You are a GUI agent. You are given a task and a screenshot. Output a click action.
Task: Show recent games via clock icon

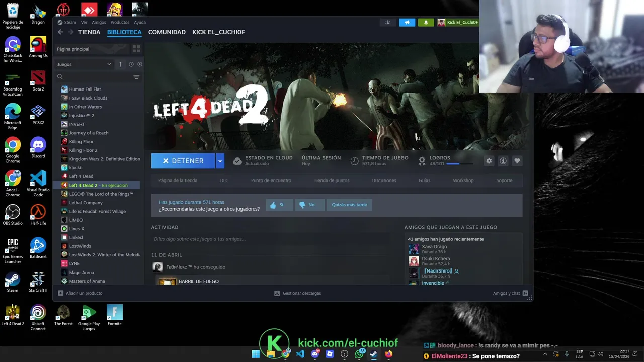pyautogui.click(x=131, y=64)
